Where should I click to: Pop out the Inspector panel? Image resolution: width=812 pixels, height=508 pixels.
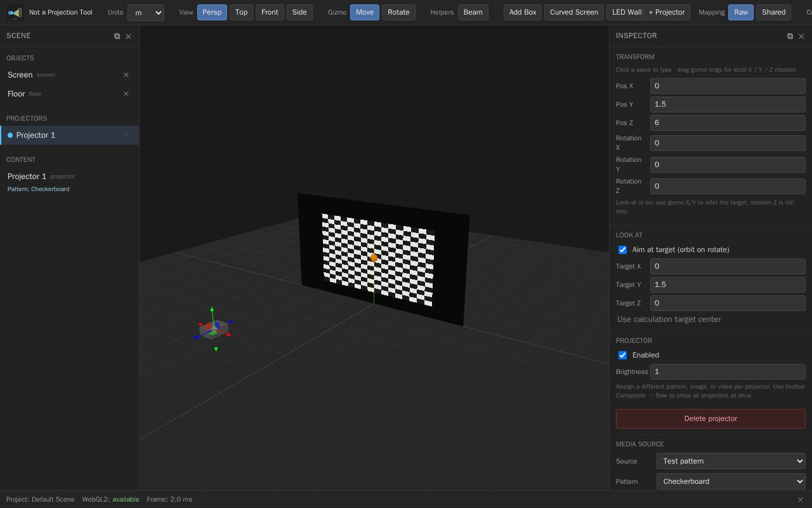(x=790, y=36)
